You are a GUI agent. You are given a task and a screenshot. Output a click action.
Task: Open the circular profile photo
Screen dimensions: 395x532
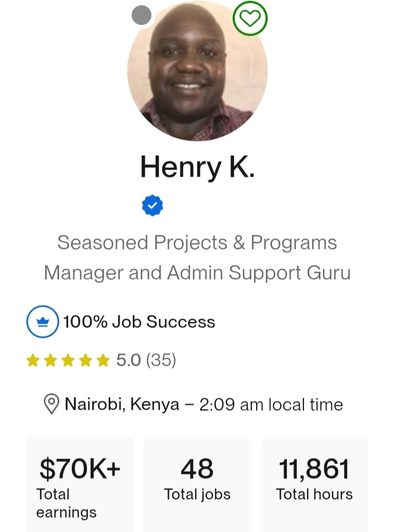point(198,71)
